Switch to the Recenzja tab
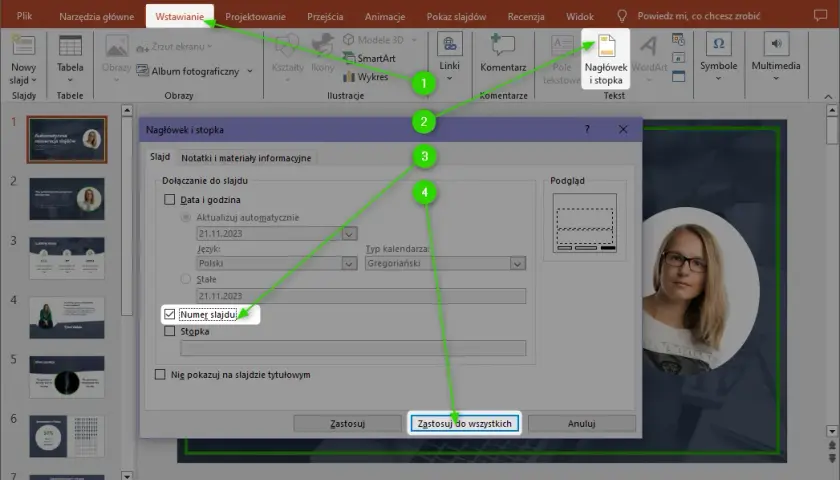This screenshot has width=840, height=480. 526,17
